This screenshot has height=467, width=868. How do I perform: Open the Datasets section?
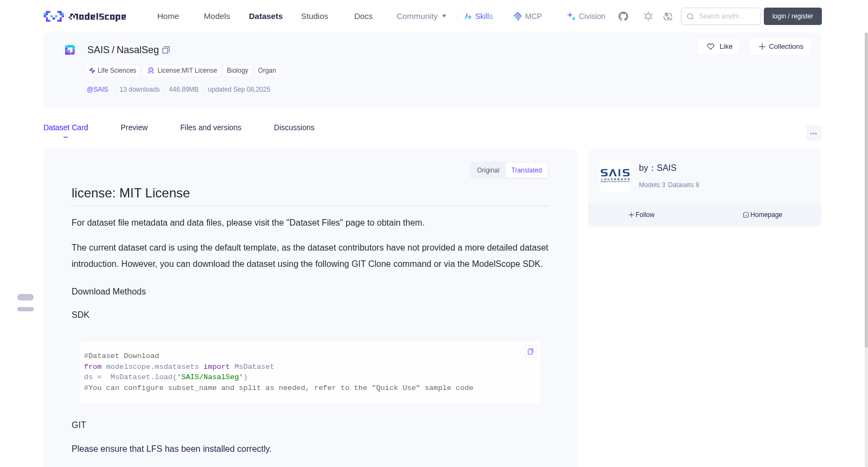tap(266, 16)
